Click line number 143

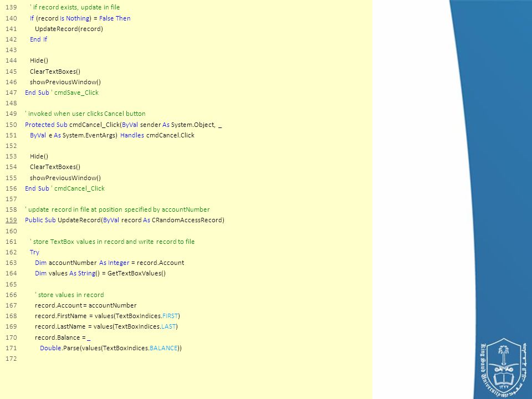coord(11,50)
